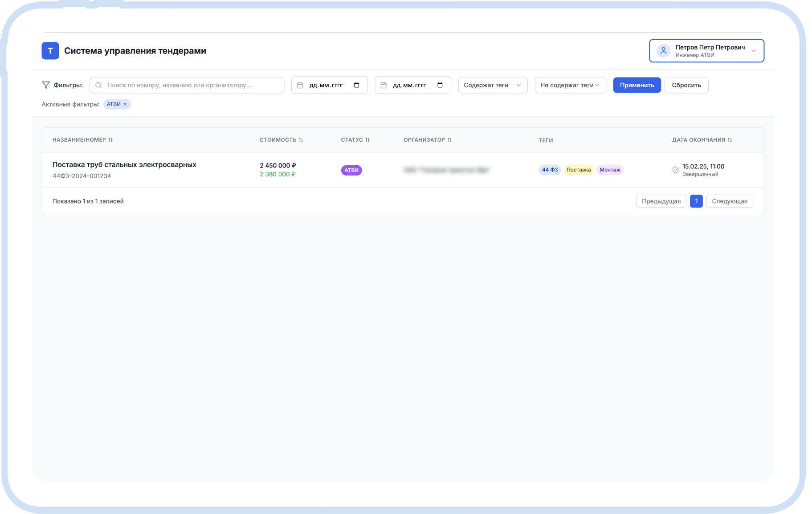
Task: Go to Предыдущая page
Action: (661, 201)
